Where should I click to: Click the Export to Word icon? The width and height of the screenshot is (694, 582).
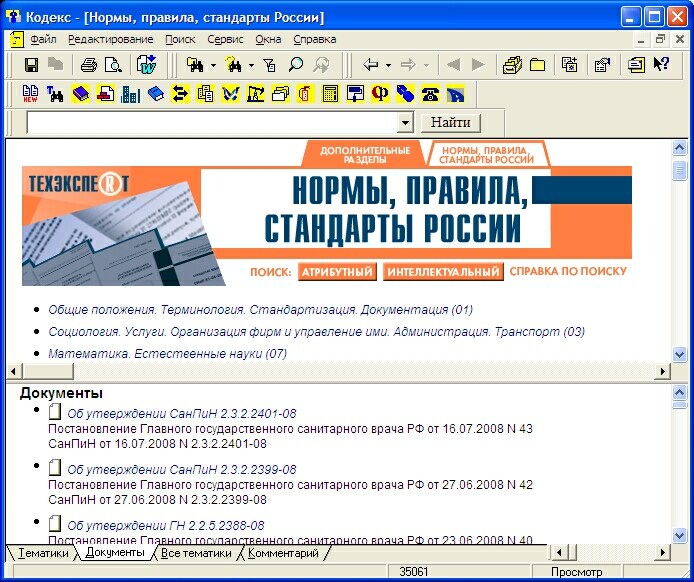pyautogui.click(x=146, y=65)
